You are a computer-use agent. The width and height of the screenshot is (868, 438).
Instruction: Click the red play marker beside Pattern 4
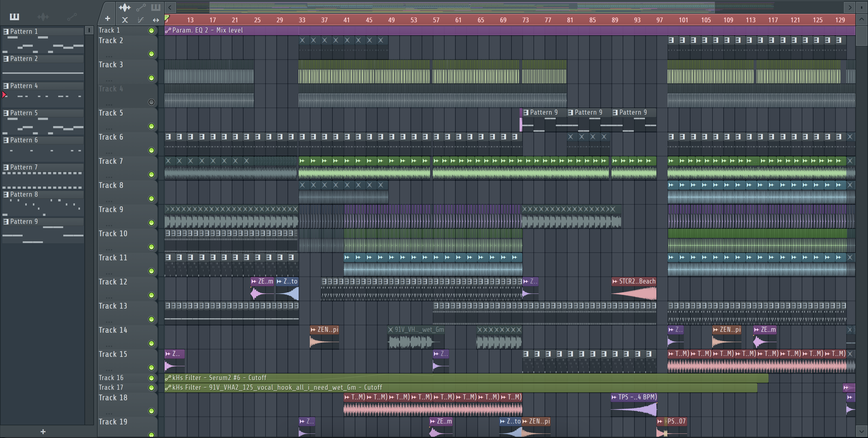click(4, 95)
